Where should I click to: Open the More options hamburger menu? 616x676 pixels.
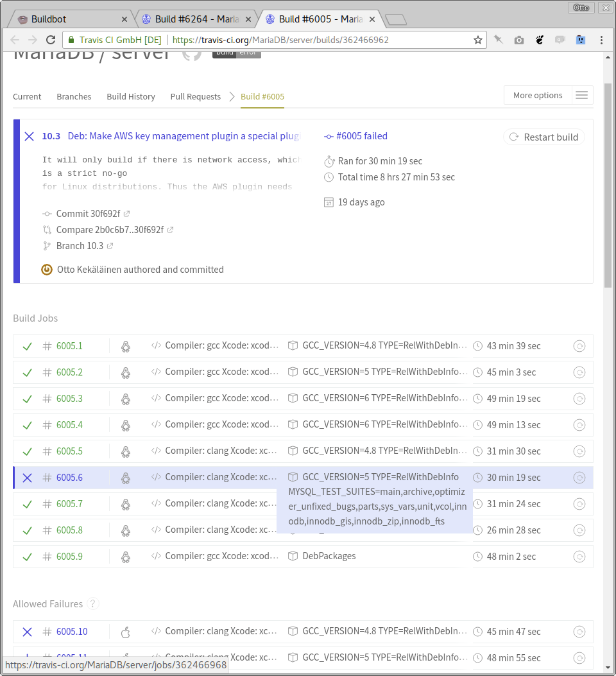[581, 96]
